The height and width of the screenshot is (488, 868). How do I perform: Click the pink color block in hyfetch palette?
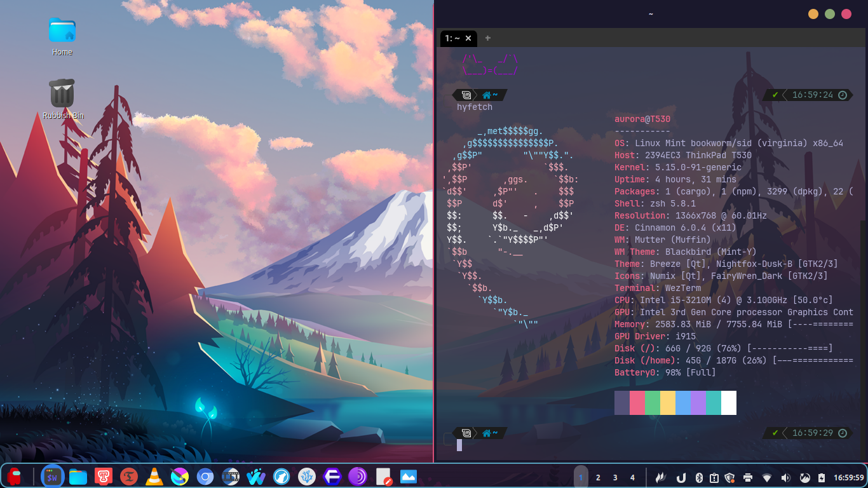tap(637, 403)
